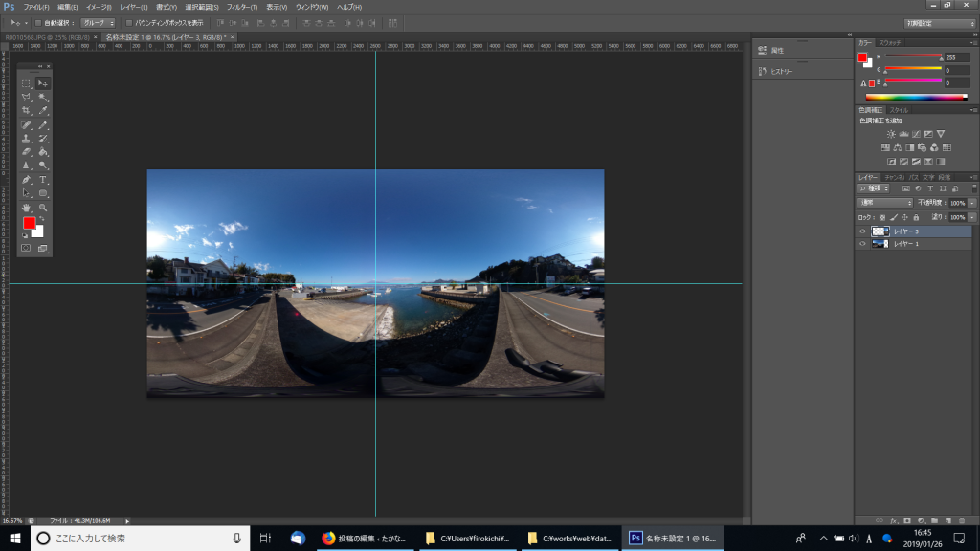
Task: Open the ヒストリー panel
Action: coord(780,72)
